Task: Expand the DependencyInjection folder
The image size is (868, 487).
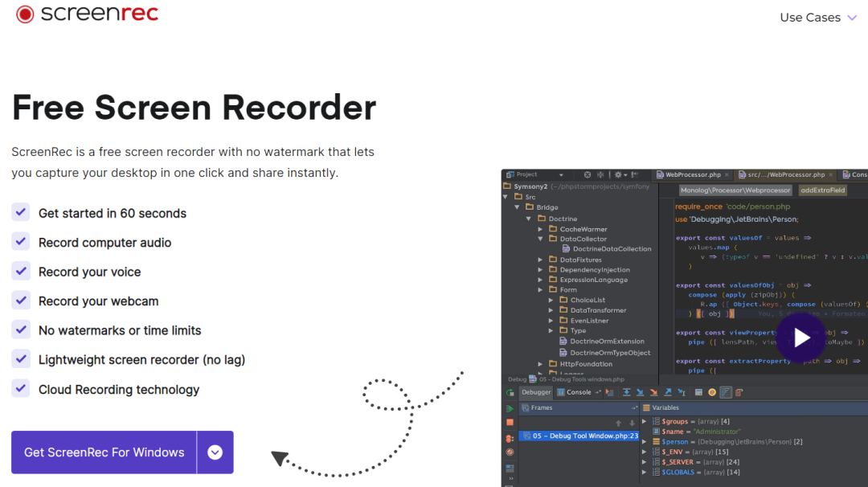Action: (540, 270)
